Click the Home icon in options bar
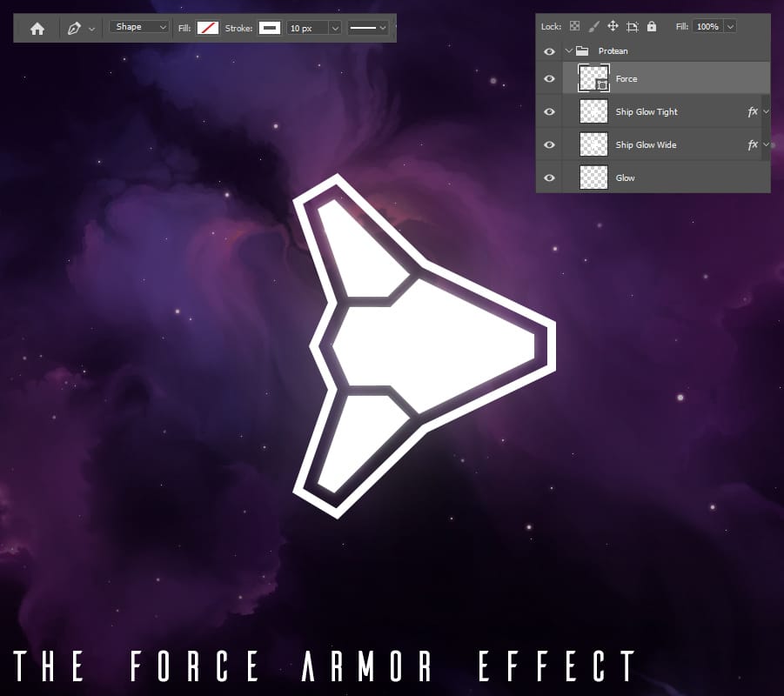 coord(37,29)
